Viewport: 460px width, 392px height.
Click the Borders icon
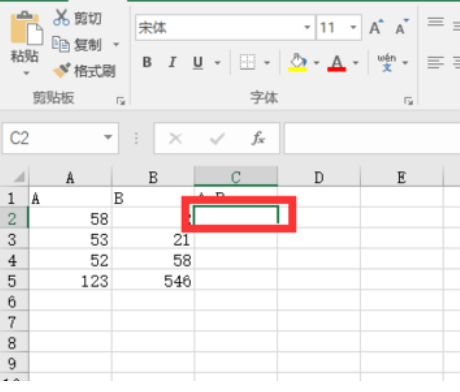point(248,62)
